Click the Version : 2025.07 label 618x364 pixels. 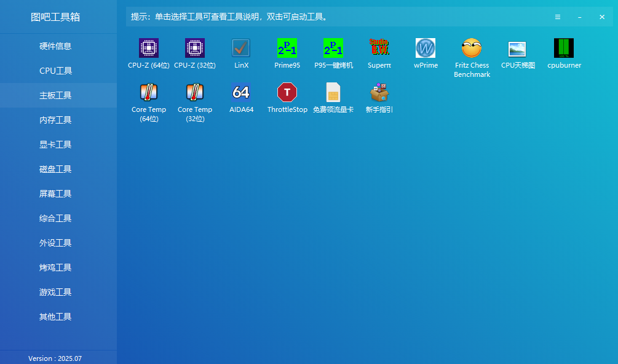click(x=55, y=358)
